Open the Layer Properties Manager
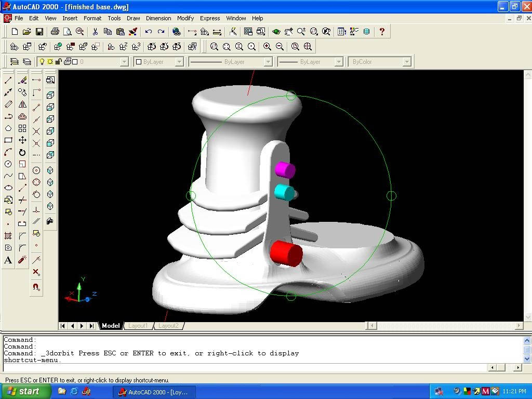The width and height of the screenshot is (532, 399). coord(15,61)
